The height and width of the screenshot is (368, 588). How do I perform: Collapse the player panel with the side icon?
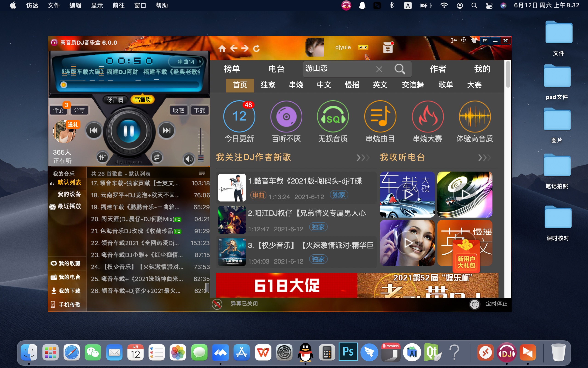pyautogui.click(x=454, y=40)
